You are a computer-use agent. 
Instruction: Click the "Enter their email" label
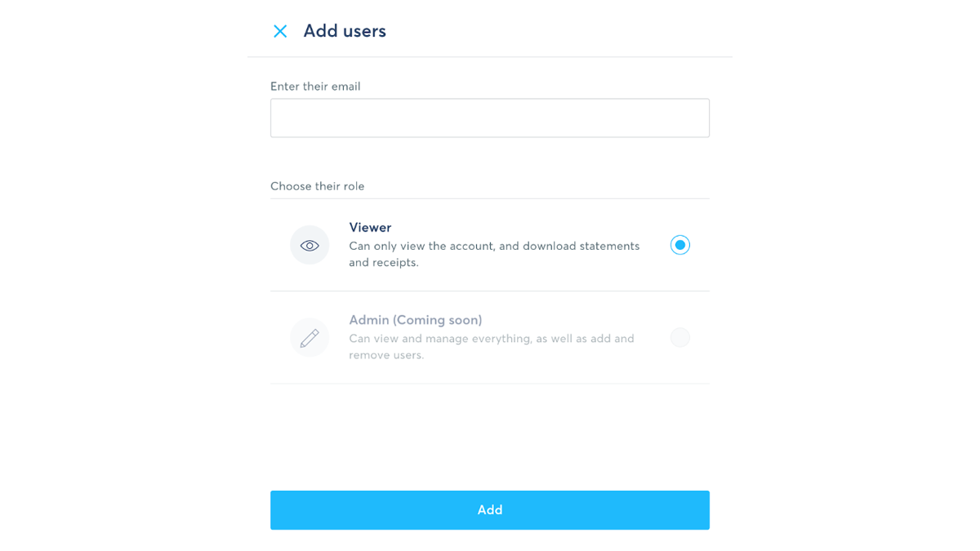(x=315, y=87)
